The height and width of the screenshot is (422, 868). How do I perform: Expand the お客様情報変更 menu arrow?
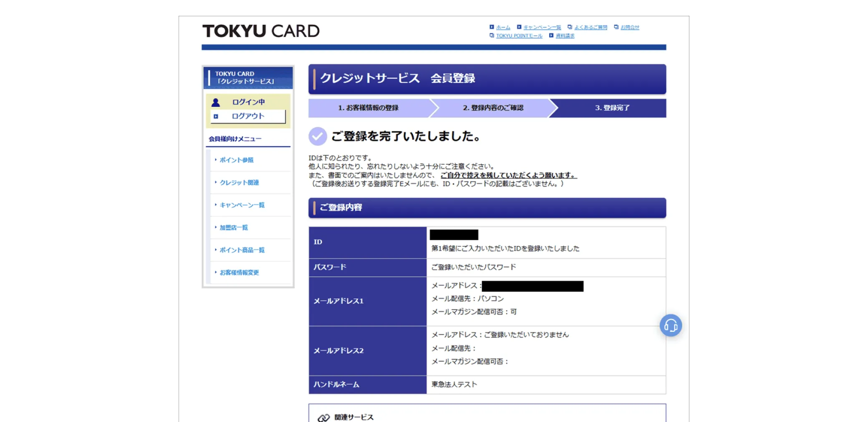click(x=215, y=272)
